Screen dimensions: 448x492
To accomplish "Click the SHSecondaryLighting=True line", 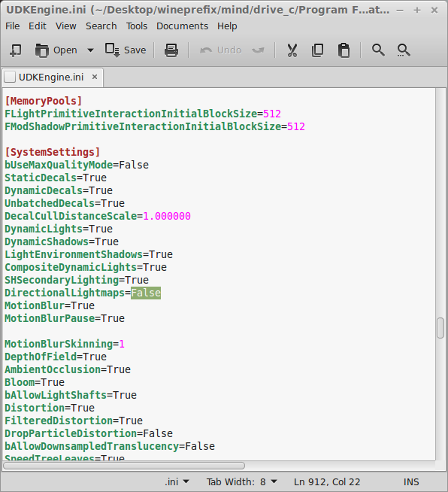I will click(77, 280).
